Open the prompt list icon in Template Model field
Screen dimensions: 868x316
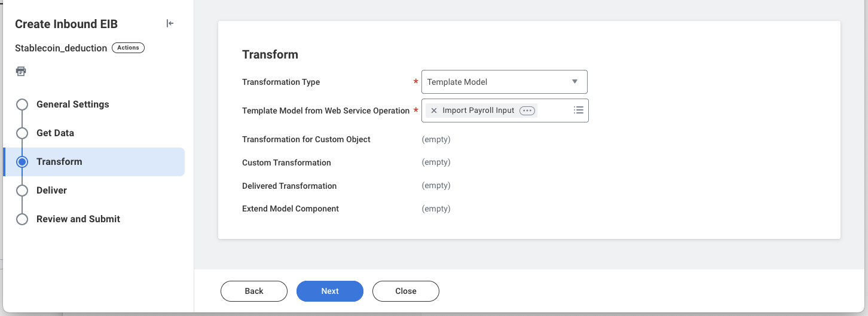[578, 111]
